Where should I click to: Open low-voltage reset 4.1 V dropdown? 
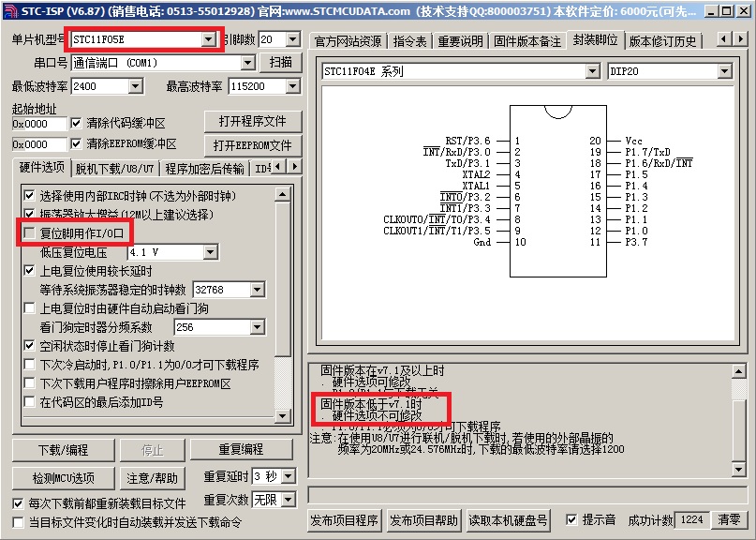coord(210,252)
